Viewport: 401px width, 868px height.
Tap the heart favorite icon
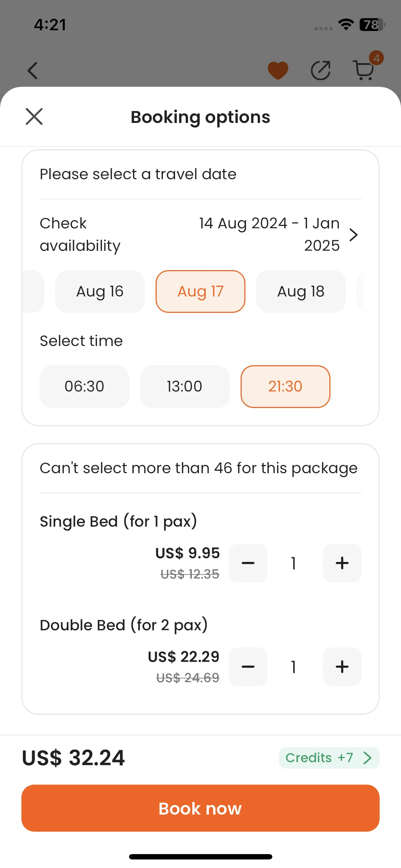[278, 70]
